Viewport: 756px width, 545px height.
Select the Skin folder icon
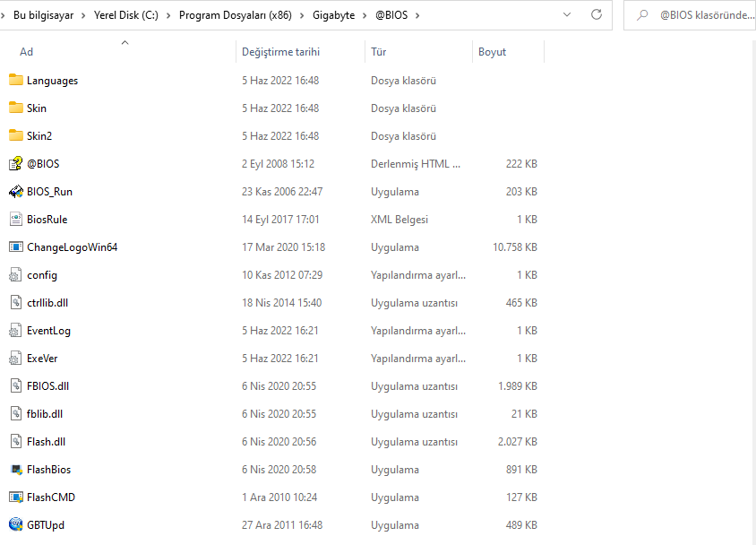point(16,108)
